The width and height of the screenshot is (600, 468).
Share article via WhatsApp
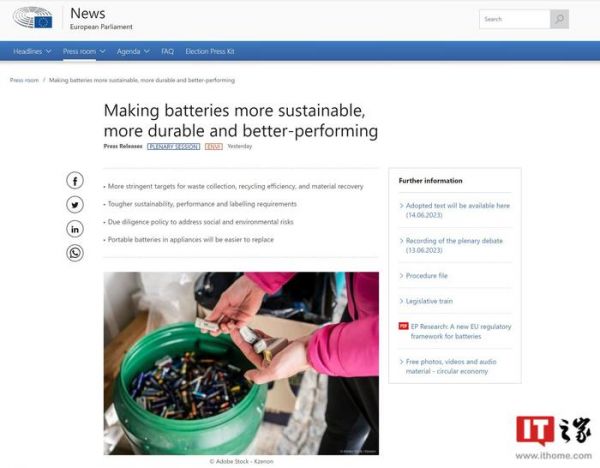coord(75,253)
